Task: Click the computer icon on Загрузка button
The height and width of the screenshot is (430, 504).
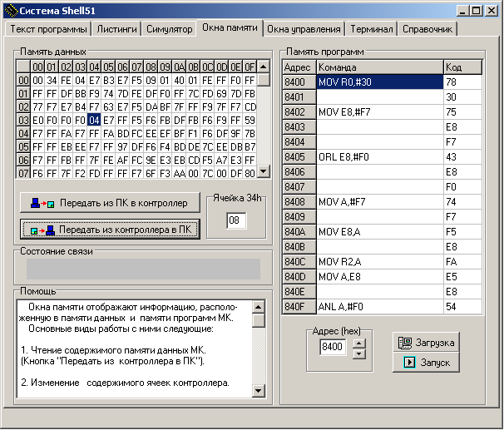Action: point(405,343)
